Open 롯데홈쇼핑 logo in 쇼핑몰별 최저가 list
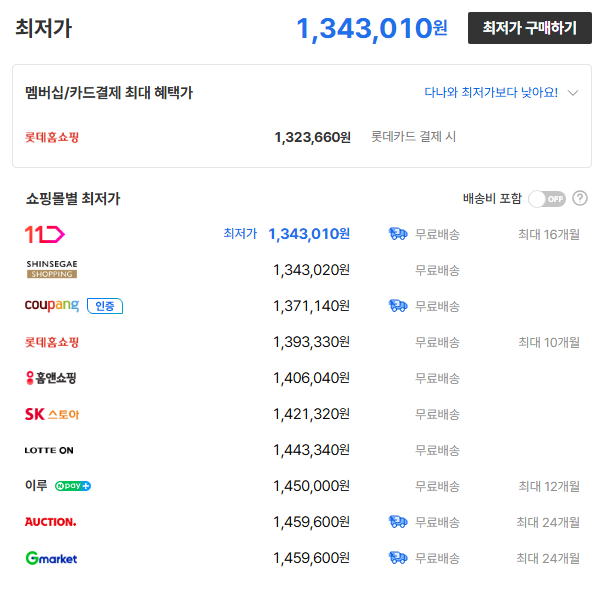 (52, 342)
